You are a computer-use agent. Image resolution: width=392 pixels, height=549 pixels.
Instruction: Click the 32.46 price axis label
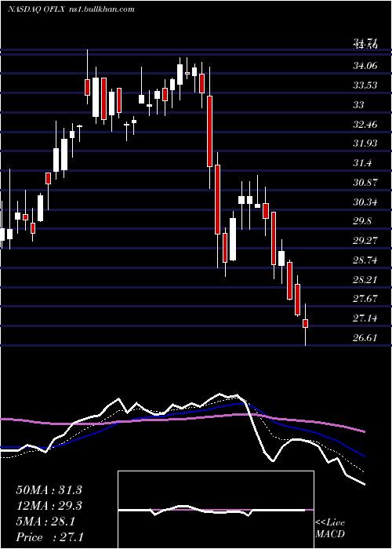point(365,124)
